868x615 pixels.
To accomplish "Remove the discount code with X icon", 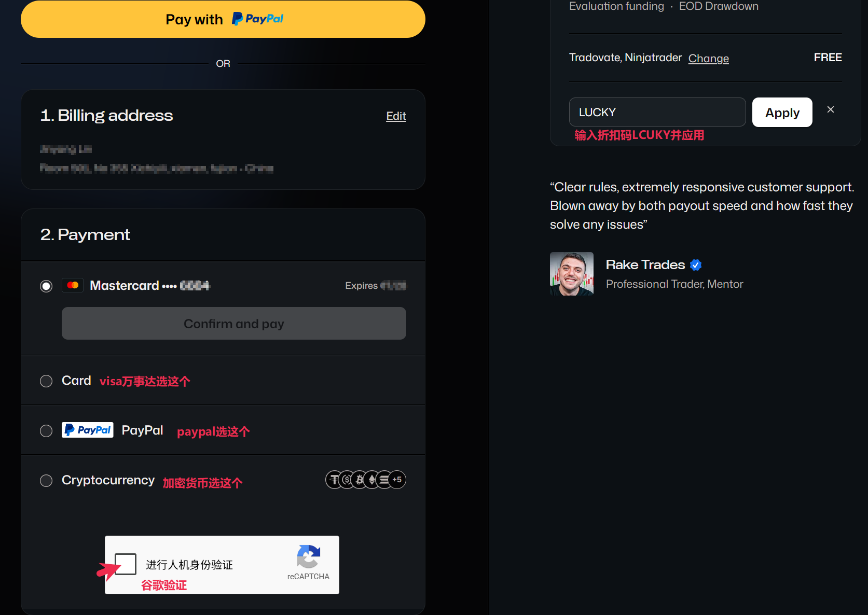I will tap(831, 109).
